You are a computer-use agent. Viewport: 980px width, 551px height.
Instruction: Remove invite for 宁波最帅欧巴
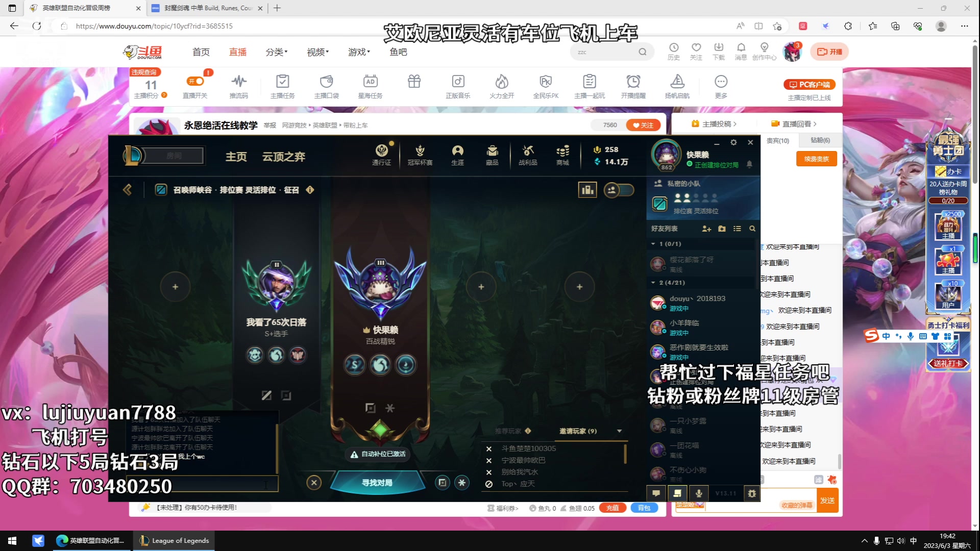tap(489, 461)
